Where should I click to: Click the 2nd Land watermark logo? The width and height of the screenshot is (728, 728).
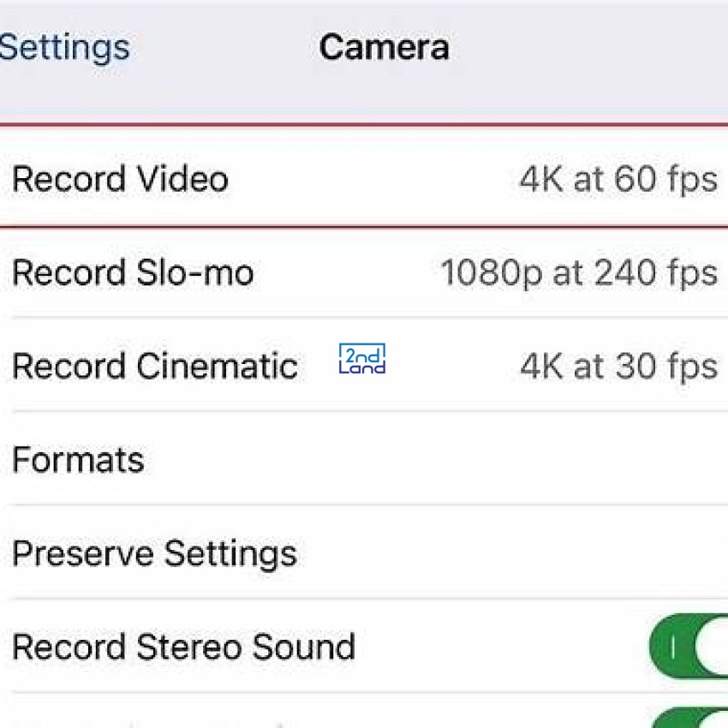coord(362,359)
